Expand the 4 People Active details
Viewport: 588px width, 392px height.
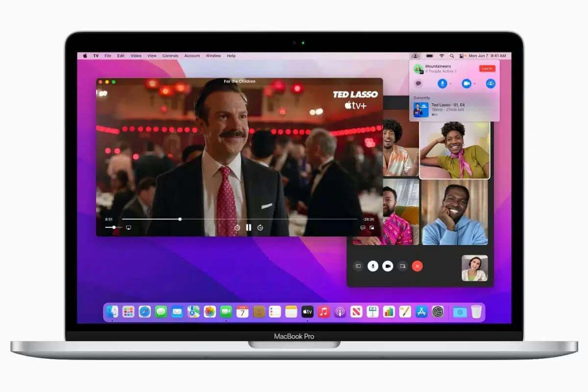pos(441,72)
